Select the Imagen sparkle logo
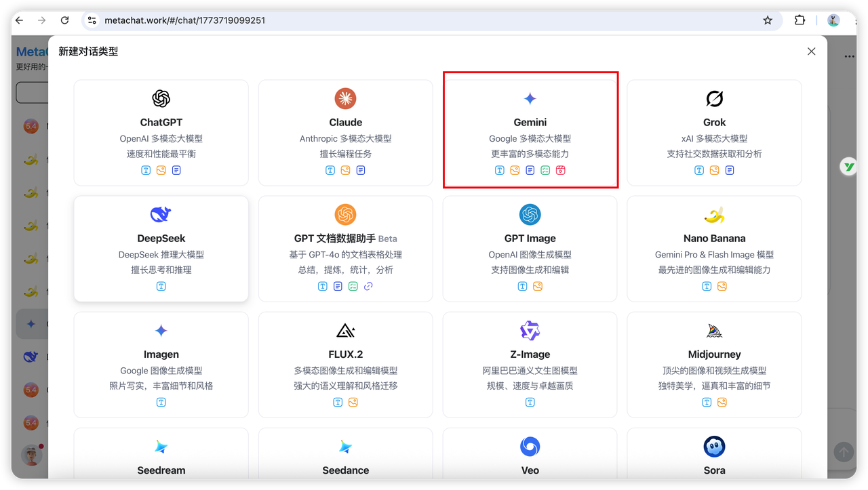The height and width of the screenshot is (490, 868). point(161,331)
